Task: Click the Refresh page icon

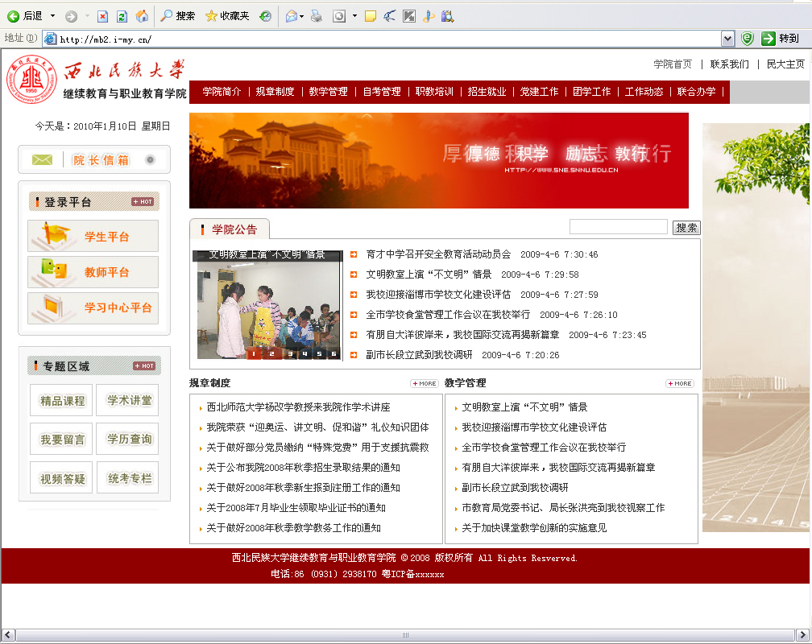Action: pyautogui.click(x=122, y=17)
